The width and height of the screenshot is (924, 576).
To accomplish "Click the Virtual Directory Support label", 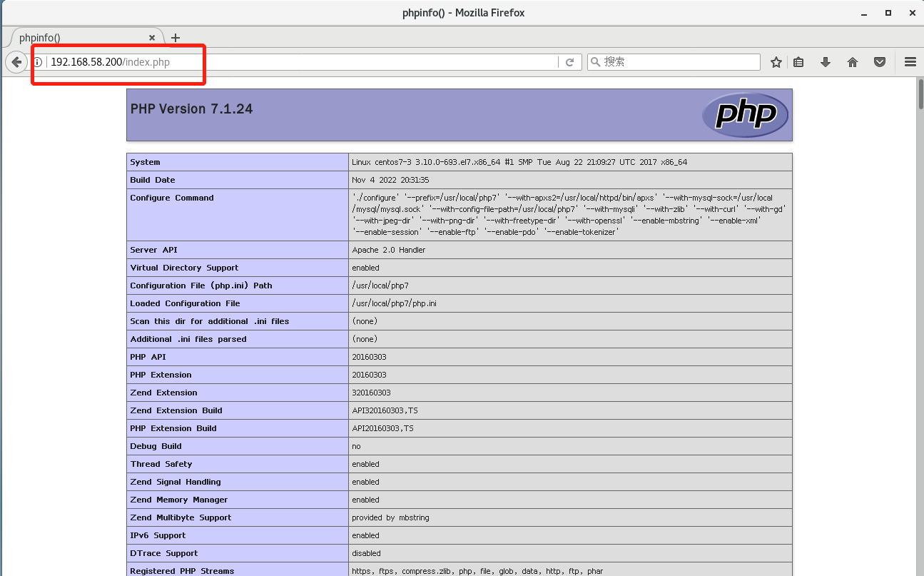I will click(184, 268).
